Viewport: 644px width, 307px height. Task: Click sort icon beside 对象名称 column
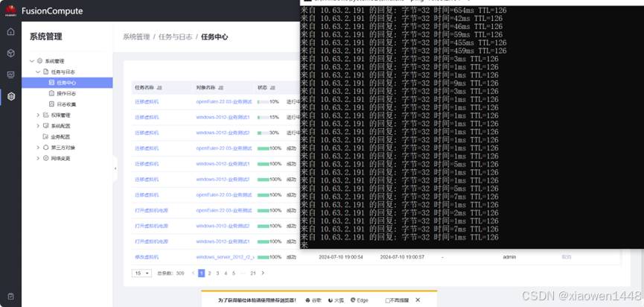click(221, 87)
